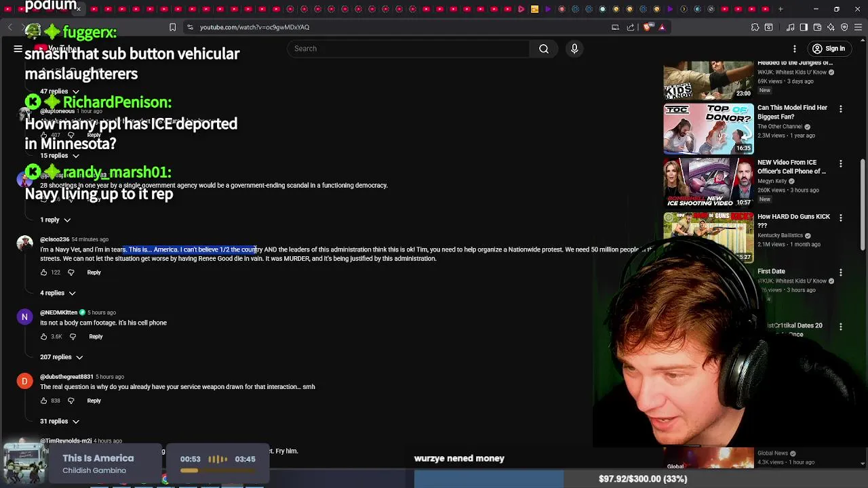Viewport: 868px width, 488px height.
Task: Click 'its not a body cam footage' comment text
Action: [x=103, y=323]
